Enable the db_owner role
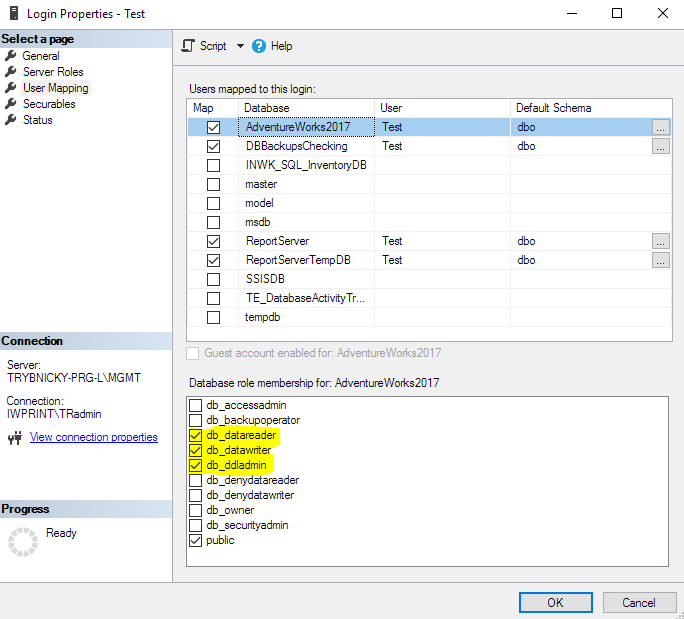 [195, 510]
